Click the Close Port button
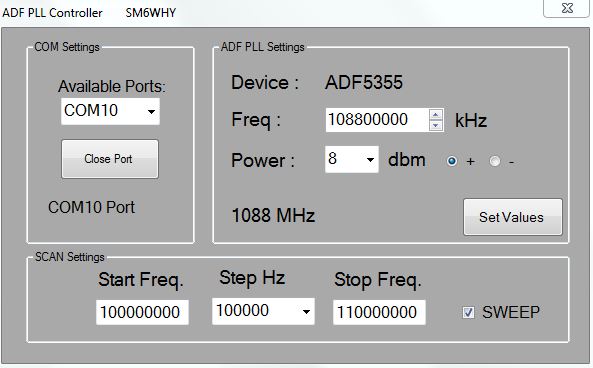593x368 pixels. tap(110, 159)
